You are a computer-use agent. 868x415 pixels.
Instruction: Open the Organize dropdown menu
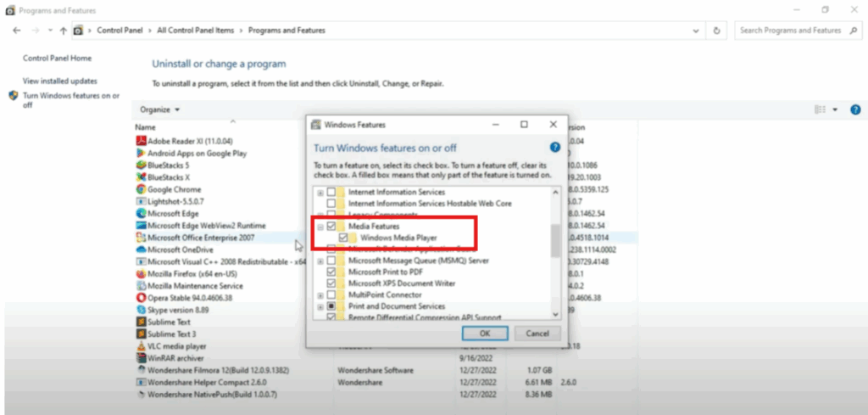[160, 109]
